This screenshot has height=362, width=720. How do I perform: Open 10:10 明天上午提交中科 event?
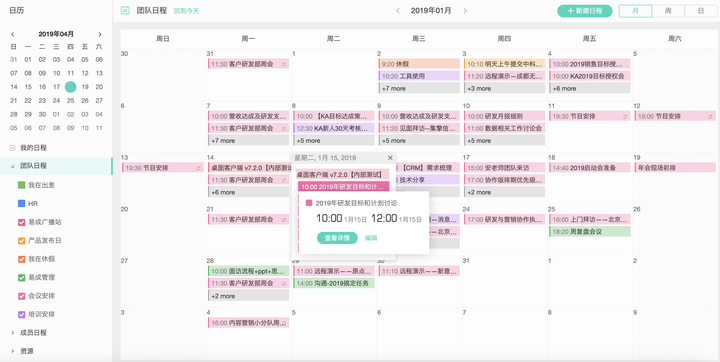504,64
